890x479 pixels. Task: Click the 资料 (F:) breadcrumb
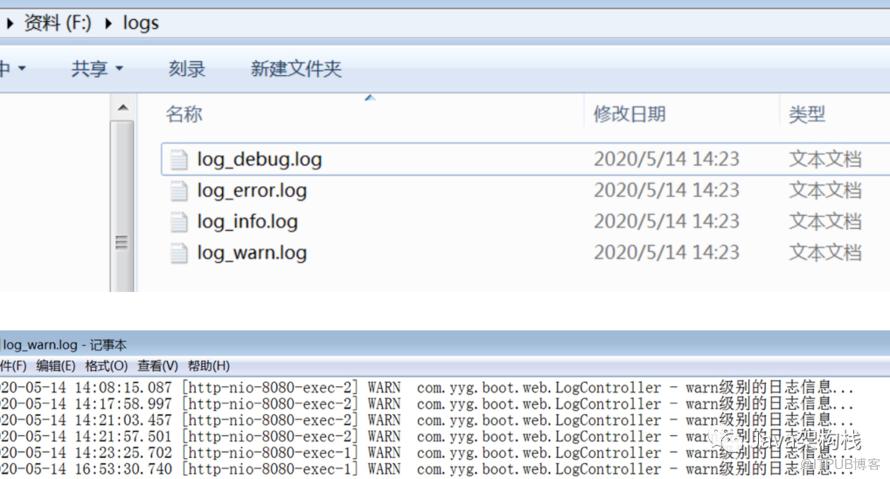58,23
